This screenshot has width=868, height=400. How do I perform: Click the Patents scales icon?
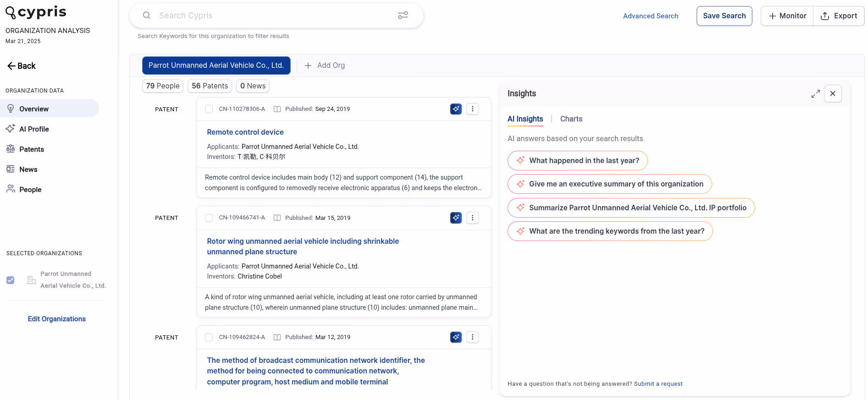(x=11, y=149)
